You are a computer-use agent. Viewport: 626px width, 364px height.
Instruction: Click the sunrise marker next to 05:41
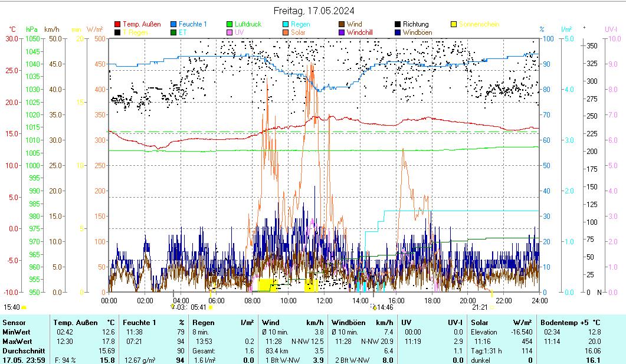click(211, 307)
